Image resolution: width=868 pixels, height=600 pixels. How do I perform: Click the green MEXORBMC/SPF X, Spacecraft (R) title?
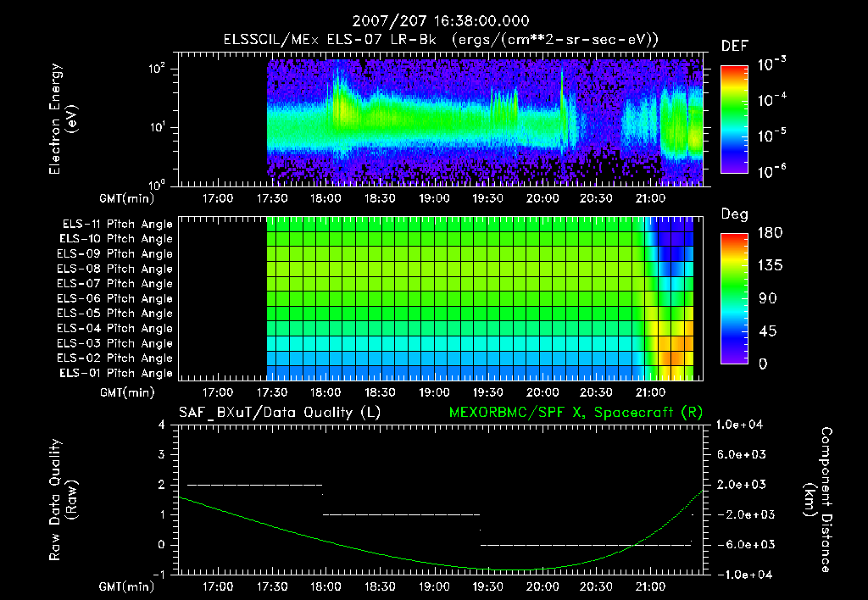click(x=576, y=413)
